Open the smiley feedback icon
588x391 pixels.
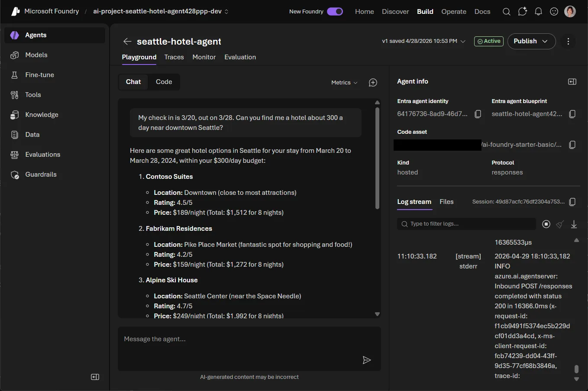tap(554, 12)
